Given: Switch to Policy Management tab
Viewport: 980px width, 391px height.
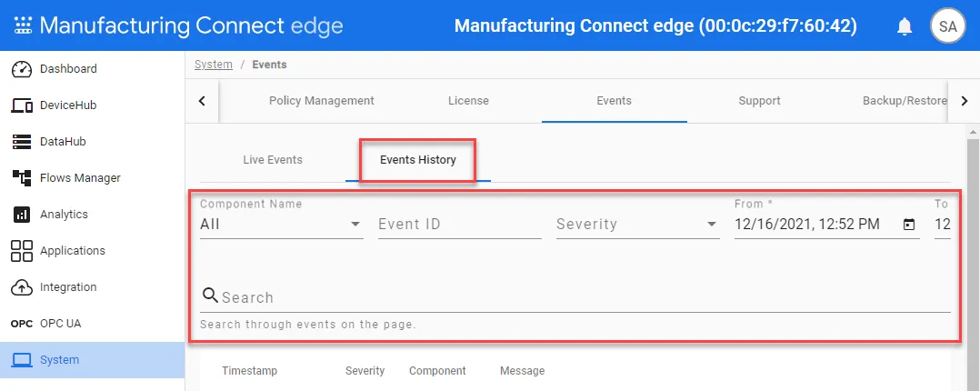Looking at the screenshot, I should (321, 101).
